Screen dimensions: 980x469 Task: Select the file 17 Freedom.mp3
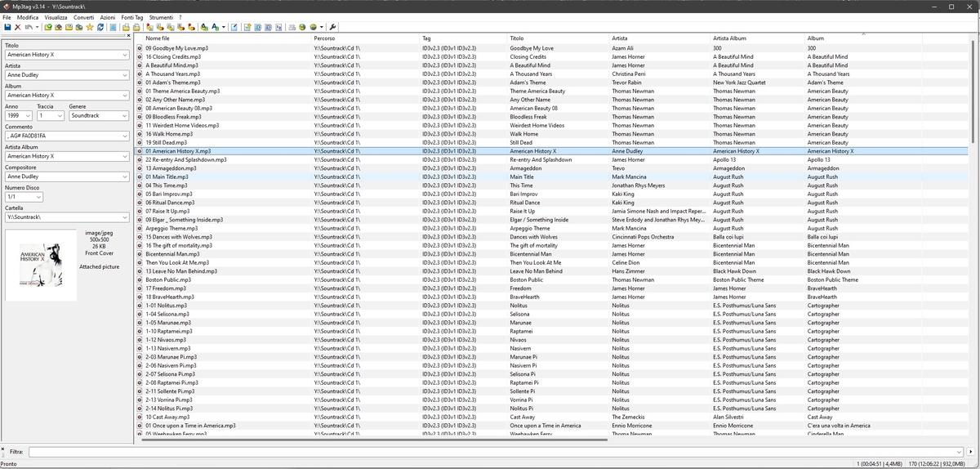(167, 288)
